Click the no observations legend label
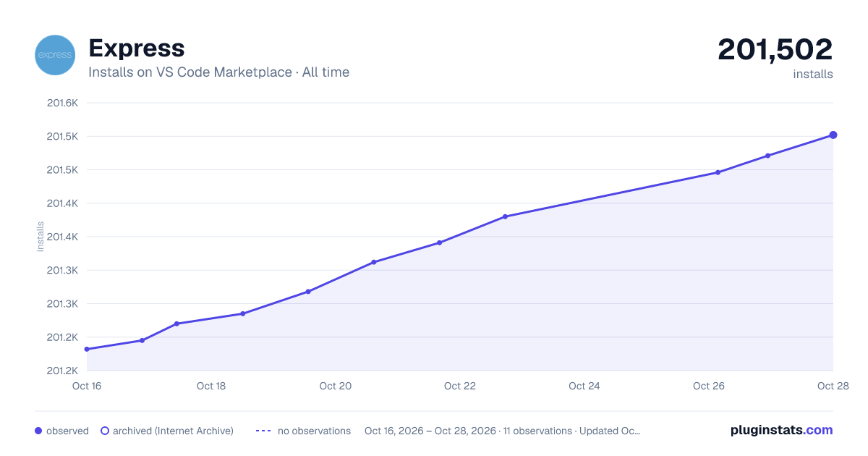This screenshot has height=456, width=868. click(x=314, y=431)
